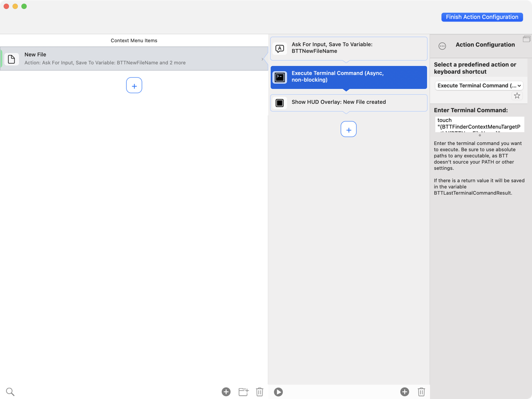Click the terminal icon on the Execute Terminal Command step
The height and width of the screenshot is (399, 532).
tap(280, 77)
